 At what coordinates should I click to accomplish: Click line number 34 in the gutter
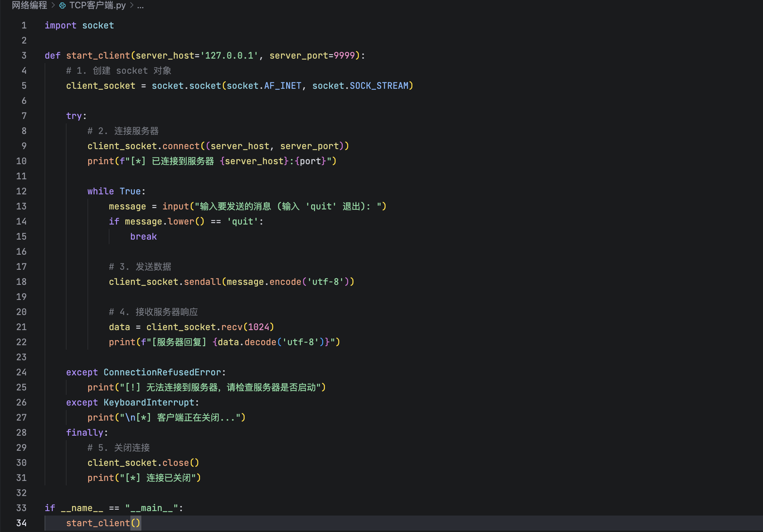(21, 523)
